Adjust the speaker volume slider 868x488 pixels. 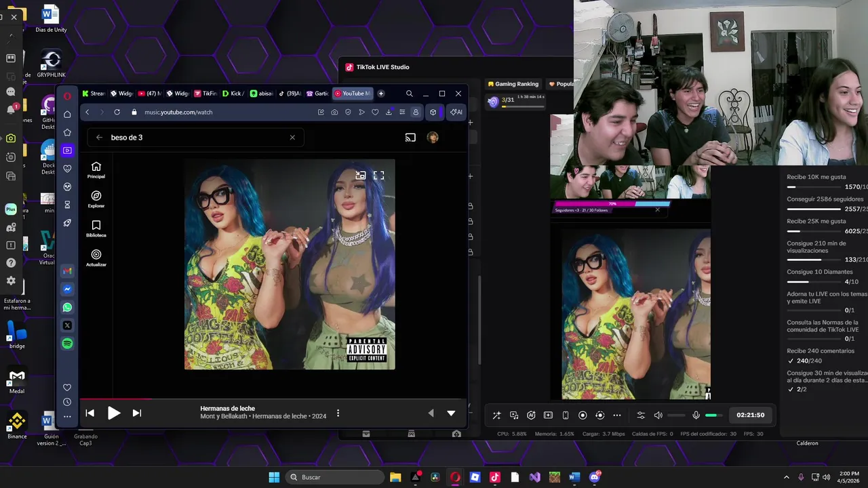pos(677,415)
